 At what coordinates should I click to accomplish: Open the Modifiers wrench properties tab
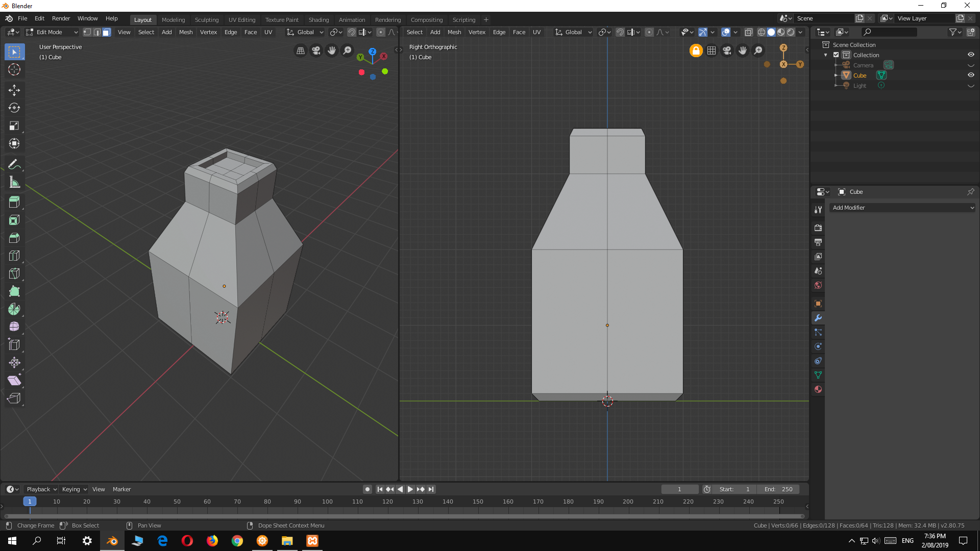click(x=818, y=318)
